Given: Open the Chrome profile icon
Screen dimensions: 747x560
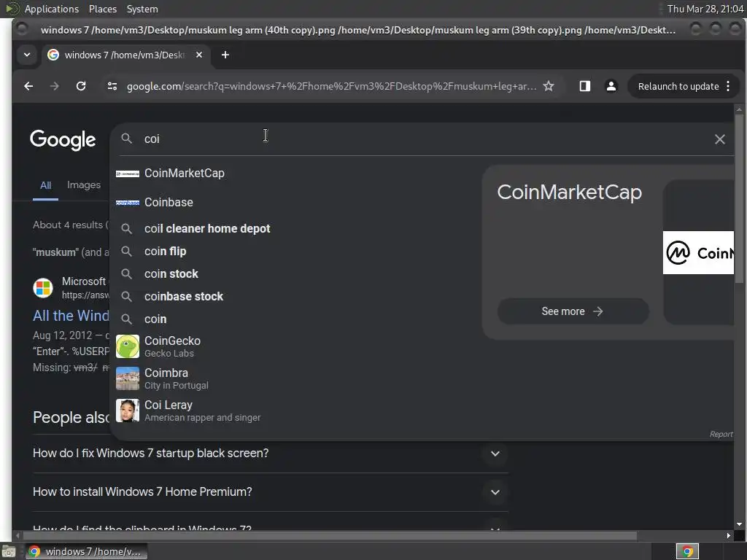Looking at the screenshot, I should 611,86.
